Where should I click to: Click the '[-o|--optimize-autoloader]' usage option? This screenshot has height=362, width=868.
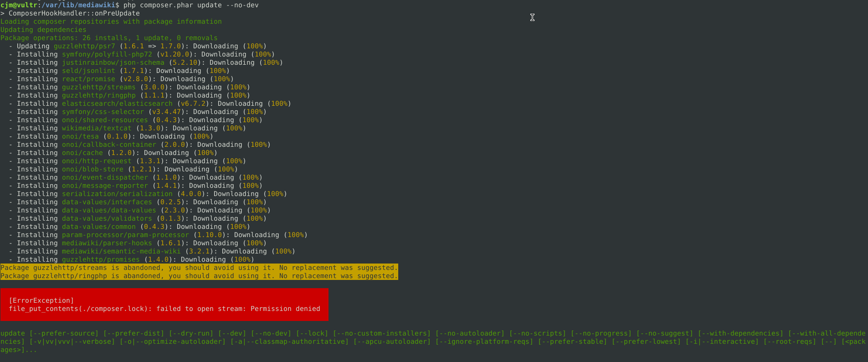point(173,341)
